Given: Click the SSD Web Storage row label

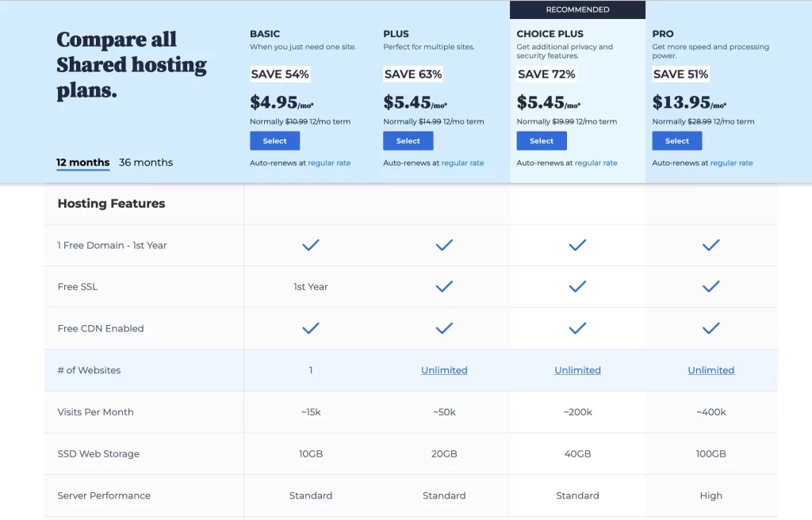Looking at the screenshot, I should point(98,453).
